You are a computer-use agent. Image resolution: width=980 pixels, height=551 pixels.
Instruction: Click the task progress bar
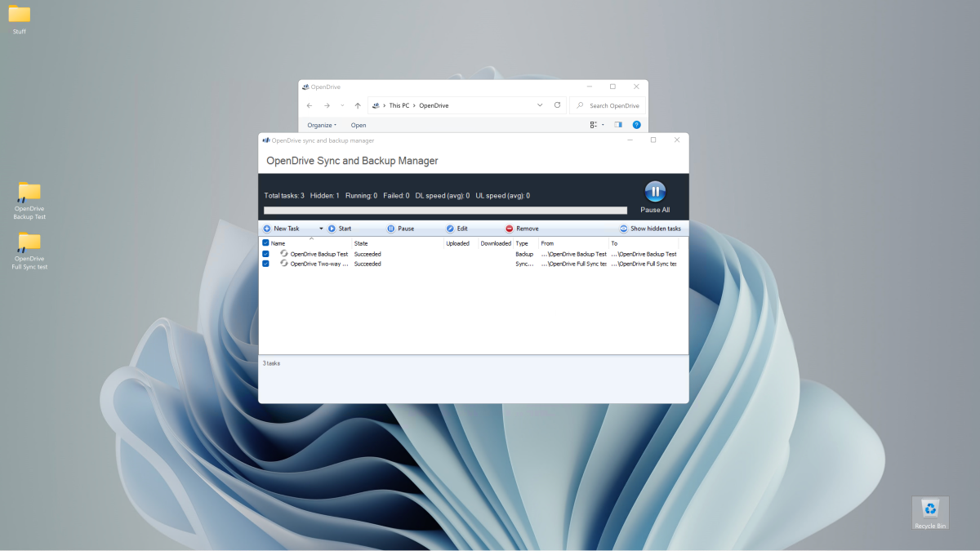pos(445,211)
